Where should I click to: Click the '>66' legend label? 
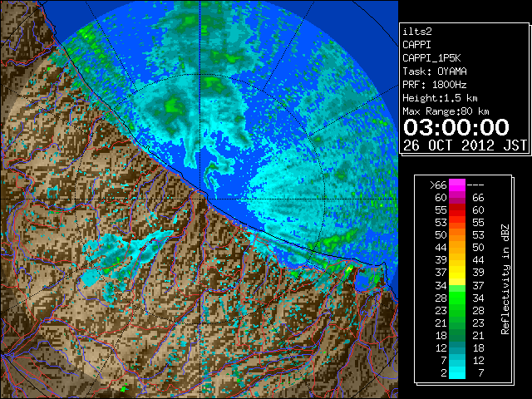tap(438, 185)
